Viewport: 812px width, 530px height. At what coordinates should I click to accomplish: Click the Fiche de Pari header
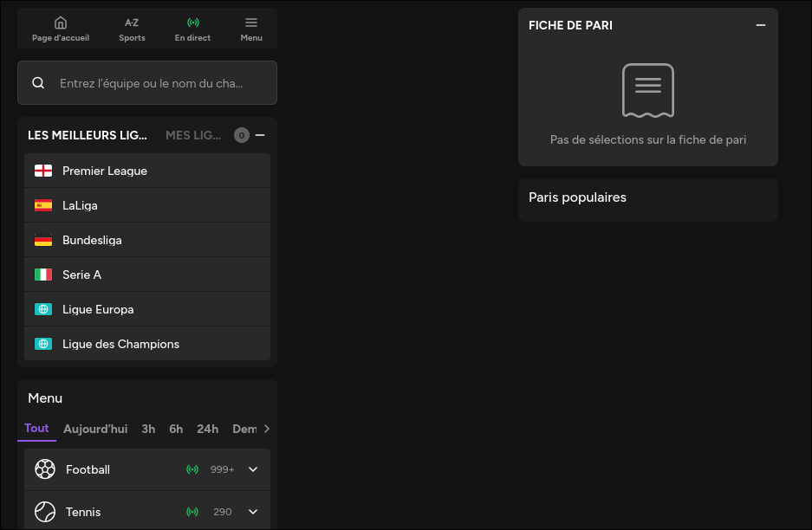tap(570, 25)
